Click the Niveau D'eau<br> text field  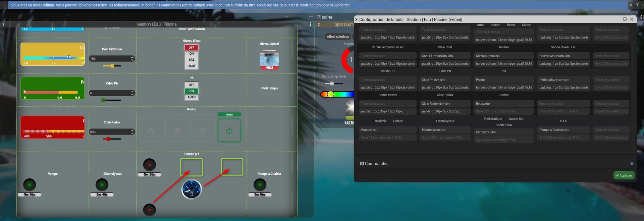[x=503, y=56]
